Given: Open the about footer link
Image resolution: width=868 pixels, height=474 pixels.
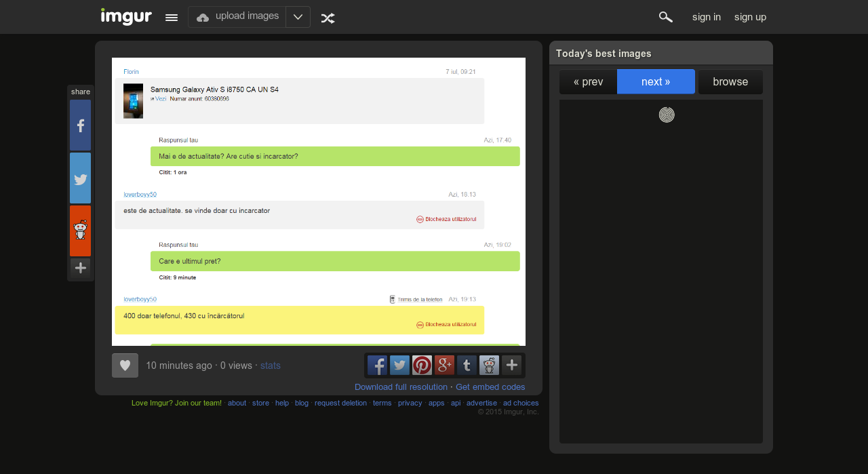Looking at the screenshot, I should coord(237,403).
